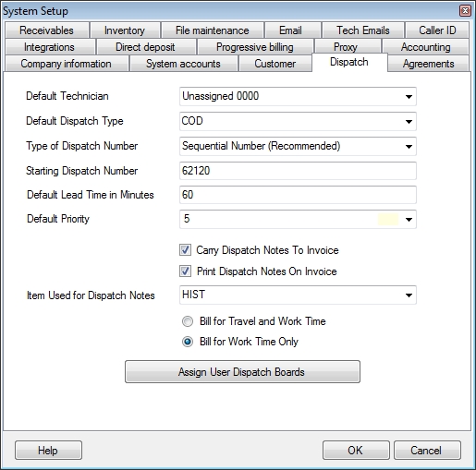
Task: Switch to the Receivables tab
Action: pyautogui.click(x=46, y=30)
